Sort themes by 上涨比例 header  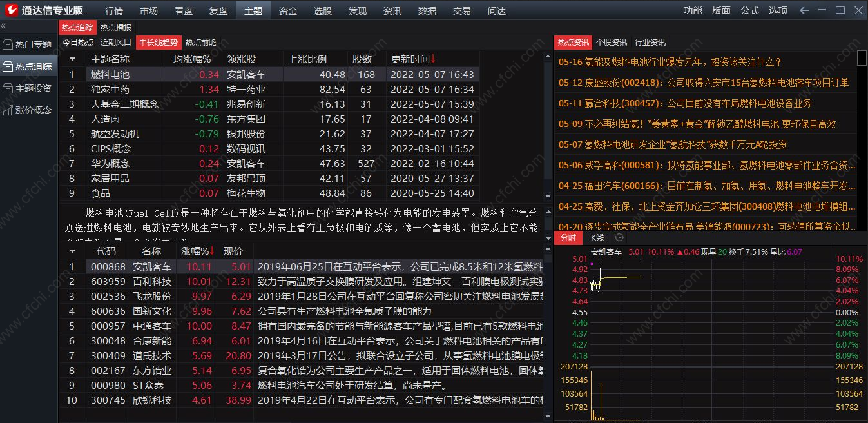coord(307,59)
